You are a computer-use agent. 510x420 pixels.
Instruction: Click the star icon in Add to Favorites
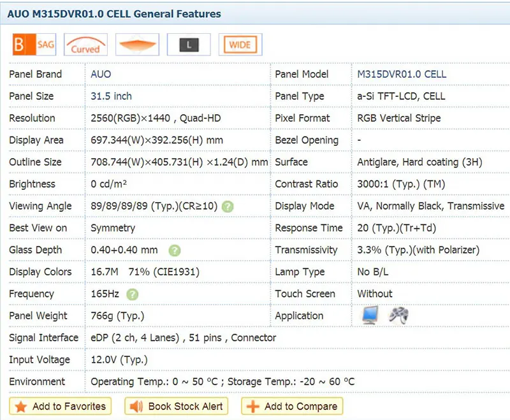pos(21,407)
